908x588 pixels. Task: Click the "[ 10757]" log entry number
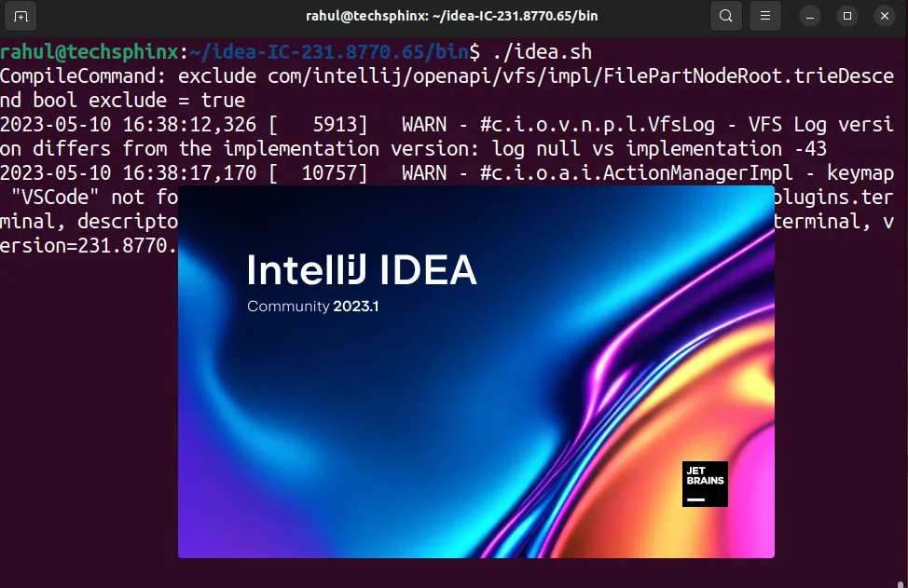point(318,173)
